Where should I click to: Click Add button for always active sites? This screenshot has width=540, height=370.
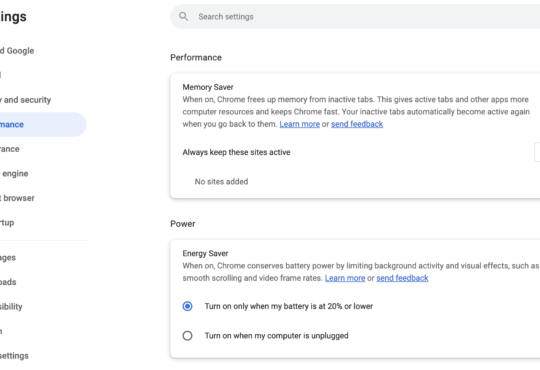click(x=537, y=152)
